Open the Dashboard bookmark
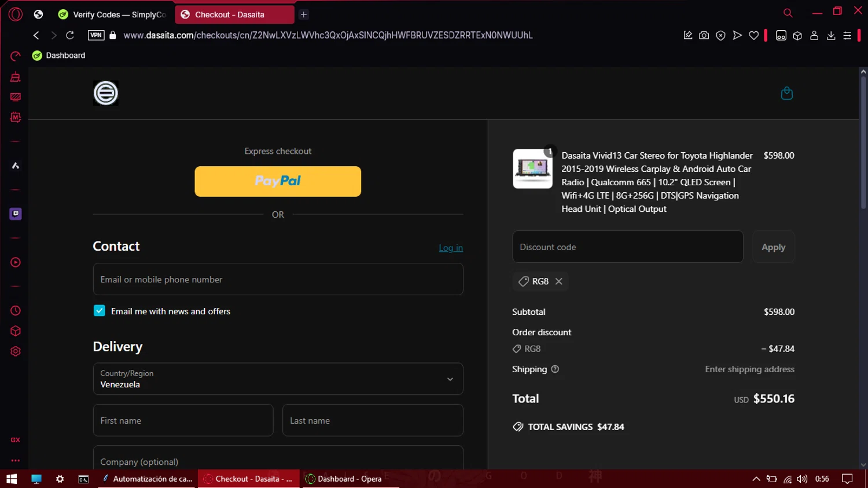Image resolution: width=868 pixels, height=488 pixels. tap(58, 56)
